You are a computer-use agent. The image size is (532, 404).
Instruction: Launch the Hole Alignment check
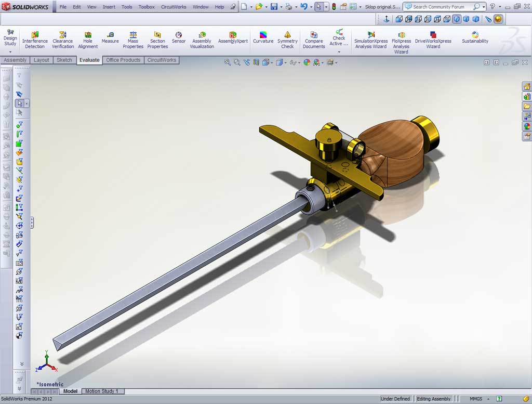click(88, 40)
